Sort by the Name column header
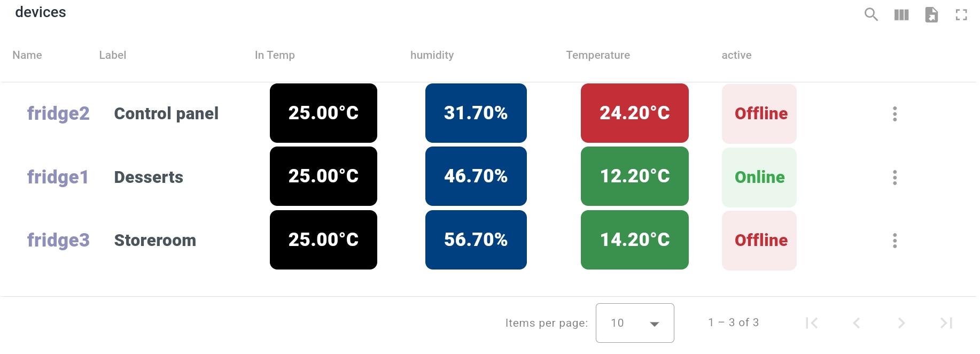980x354 pixels. click(27, 55)
